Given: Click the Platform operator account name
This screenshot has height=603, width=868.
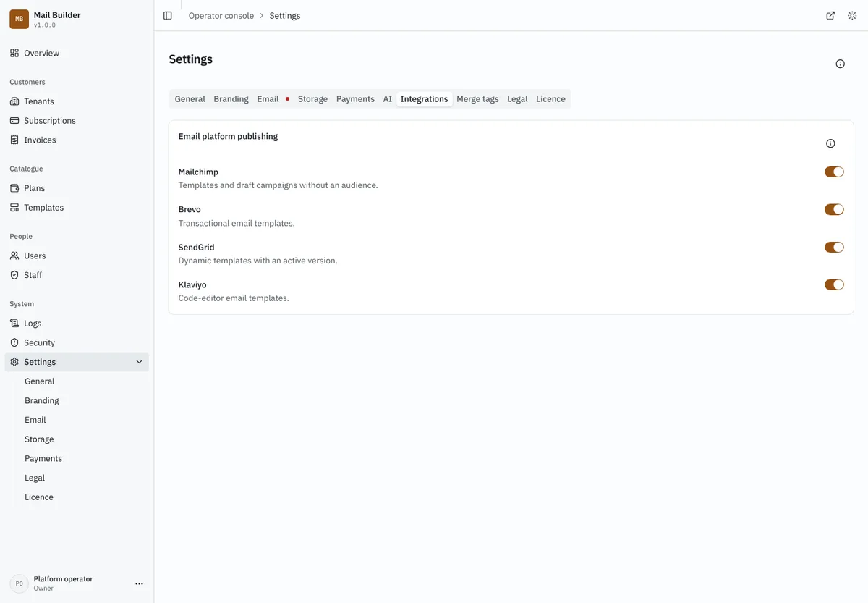Looking at the screenshot, I should [63, 579].
